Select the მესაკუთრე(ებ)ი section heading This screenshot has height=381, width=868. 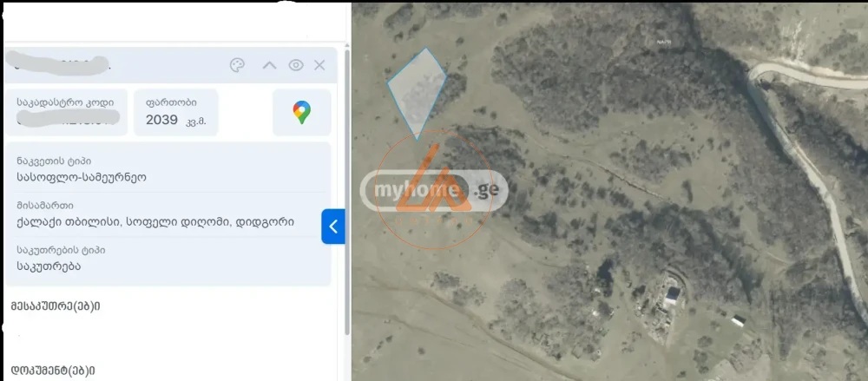56,306
